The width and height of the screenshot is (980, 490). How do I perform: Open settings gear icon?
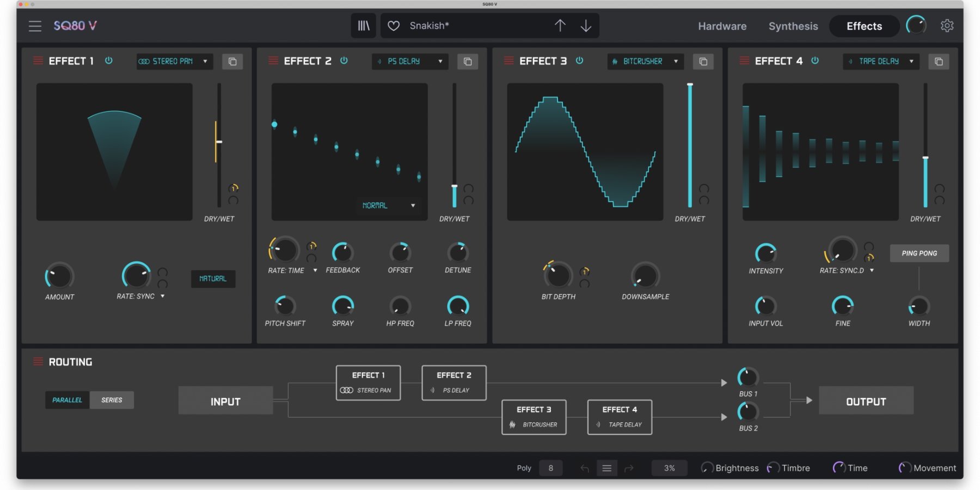tap(947, 26)
